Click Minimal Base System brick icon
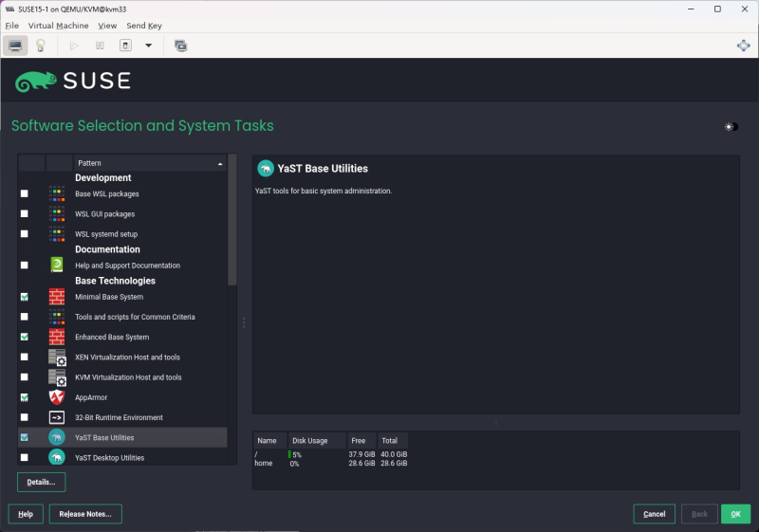Viewport: 759px width, 532px height. (x=57, y=297)
